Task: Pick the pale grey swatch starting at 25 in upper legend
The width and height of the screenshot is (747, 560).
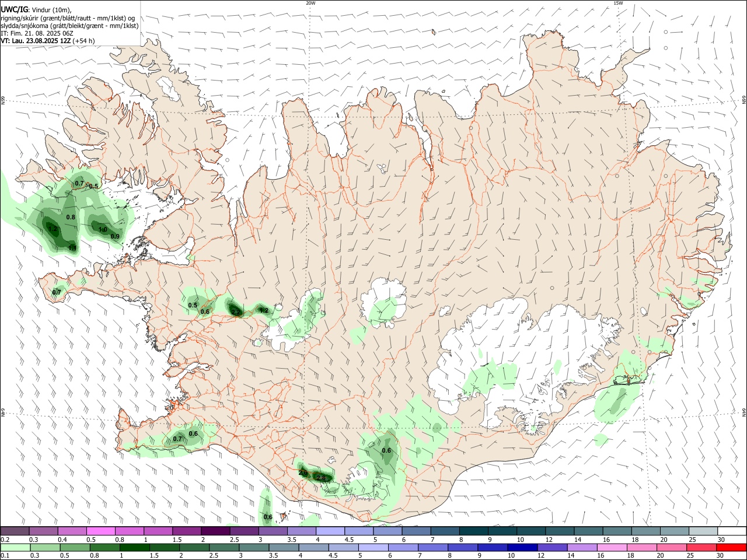Action: 703,531
